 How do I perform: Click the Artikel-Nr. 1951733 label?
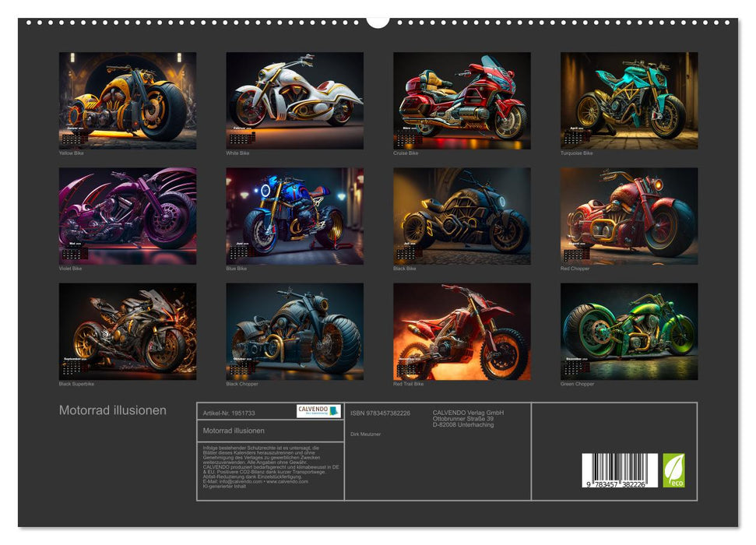[230, 413]
